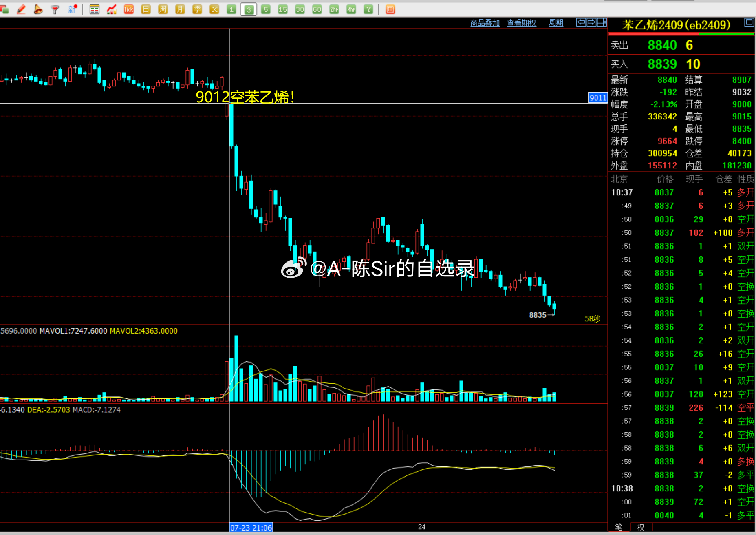Screen dimensions: 756x535
Task: Show the daily 日 K-line period
Action: pos(146,9)
